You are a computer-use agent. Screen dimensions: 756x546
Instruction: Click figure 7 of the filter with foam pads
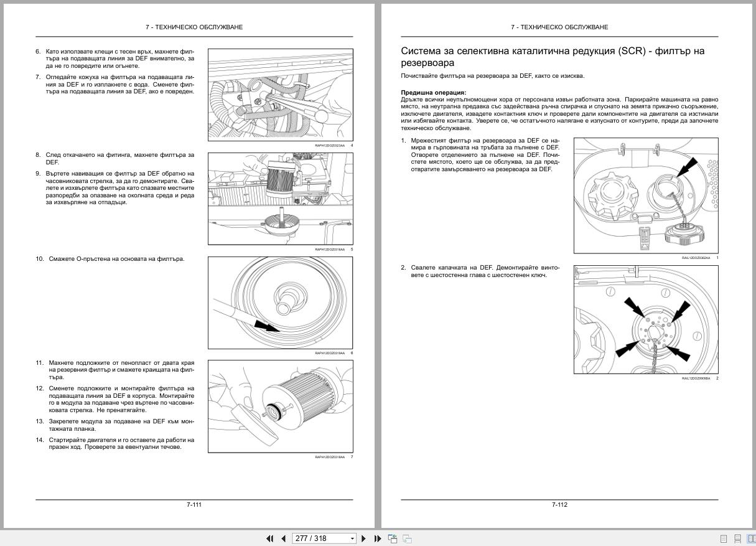click(x=280, y=406)
